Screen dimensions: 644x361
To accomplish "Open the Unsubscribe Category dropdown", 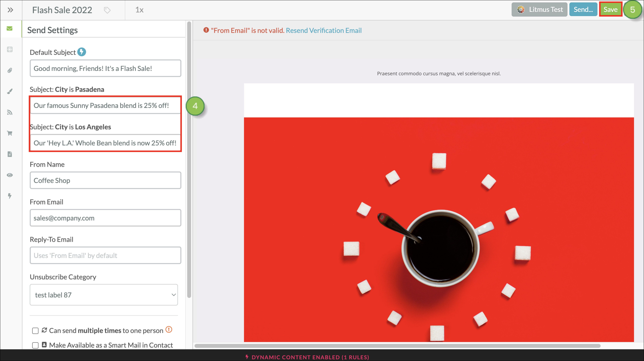I will tap(104, 294).
